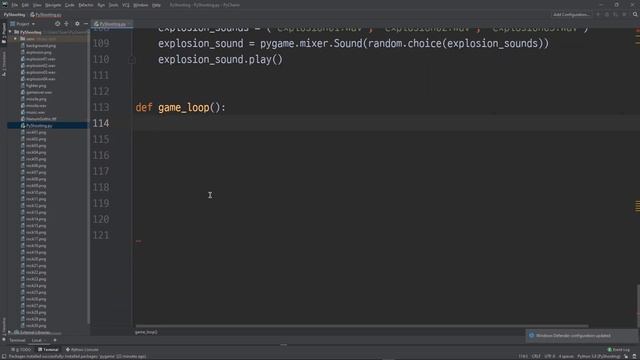Select background.png in project tree
Image resolution: width=640 pixels, height=360 pixels.
41,46
